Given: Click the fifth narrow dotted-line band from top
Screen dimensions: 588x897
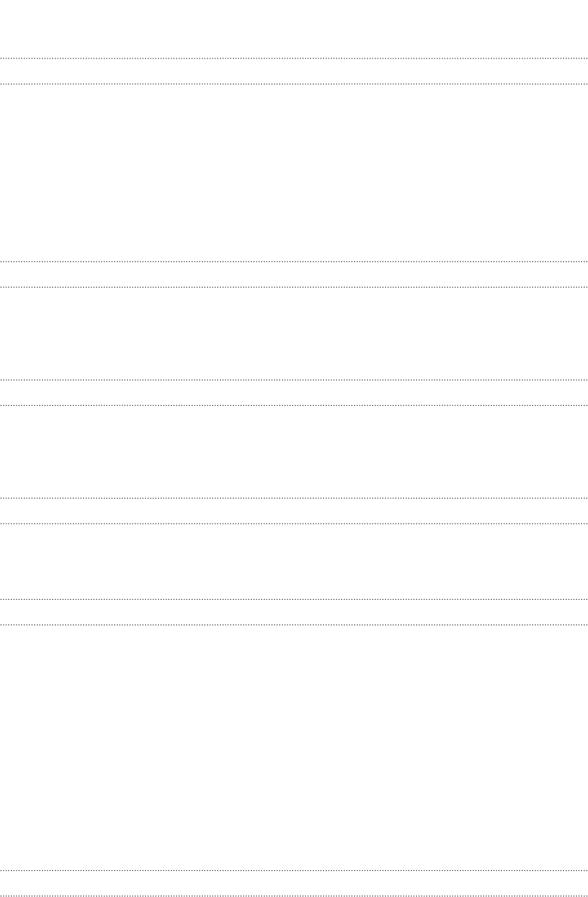Looking at the screenshot, I should 294,612.
